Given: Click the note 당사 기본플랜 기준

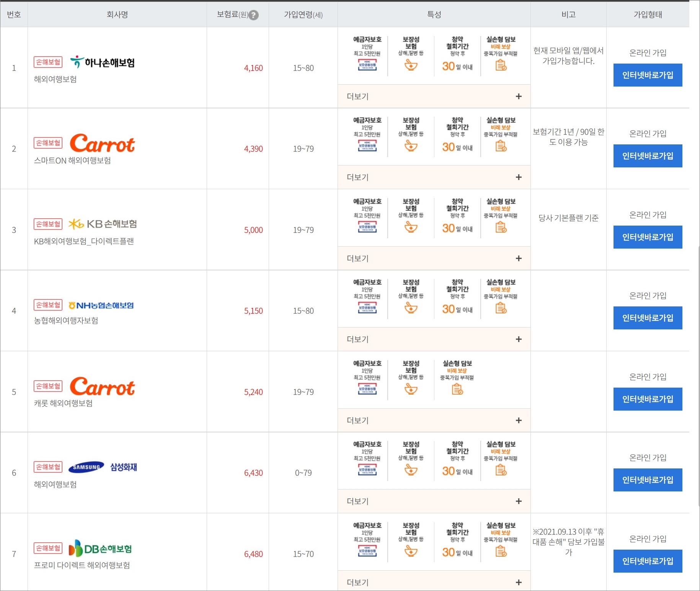Looking at the screenshot, I should click(568, 218).
